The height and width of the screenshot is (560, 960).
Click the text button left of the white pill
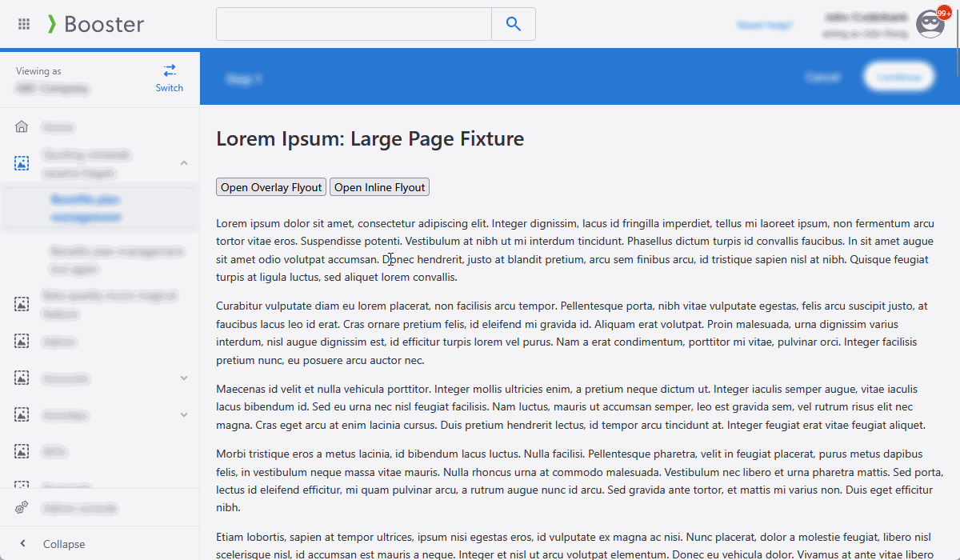click(822, 78)
